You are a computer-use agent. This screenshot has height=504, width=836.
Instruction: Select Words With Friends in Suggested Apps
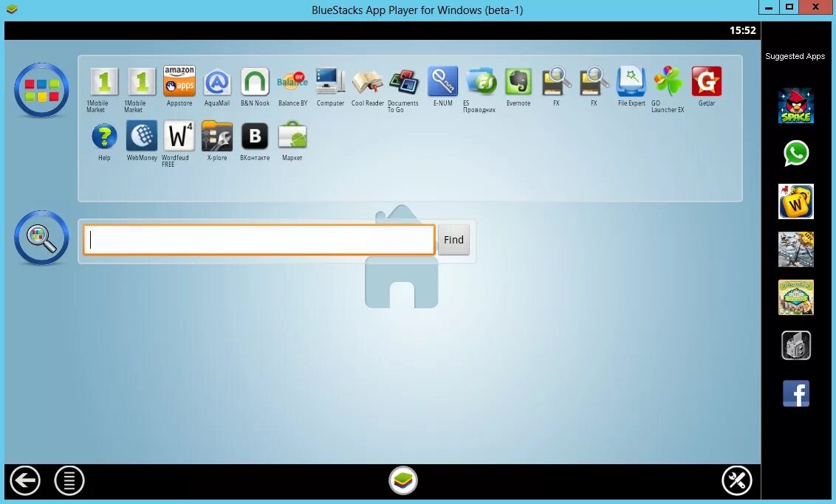pos(796,201)
